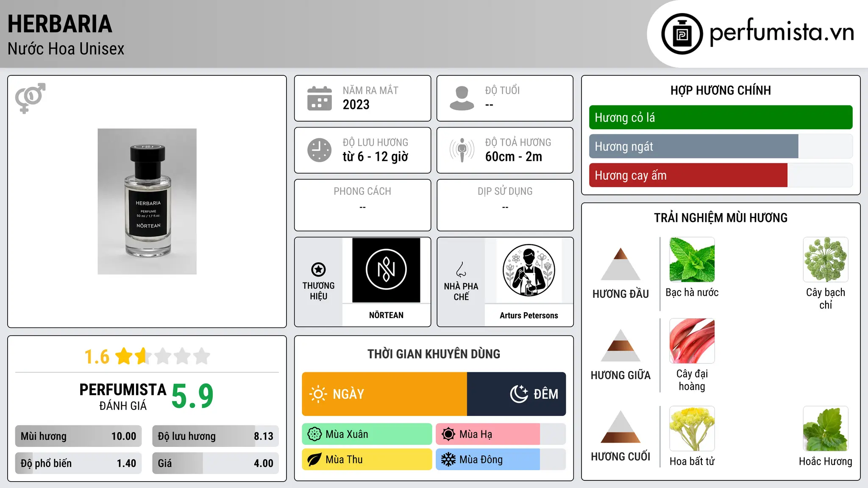The height and width of the screenshot is (488, 868).
Task: Click the THỜI GIAN KHUYÊN DÙNG heading
Action: click(434, 354)
